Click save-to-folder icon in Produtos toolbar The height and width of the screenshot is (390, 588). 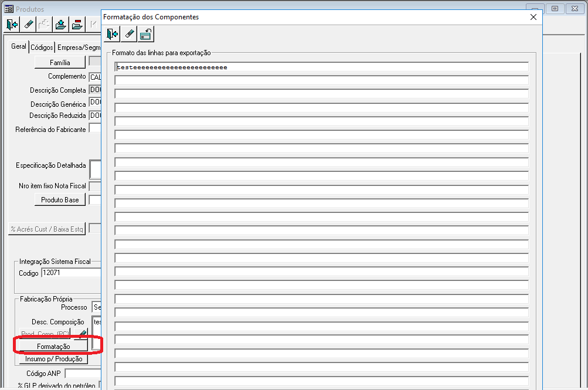point(60,25)
